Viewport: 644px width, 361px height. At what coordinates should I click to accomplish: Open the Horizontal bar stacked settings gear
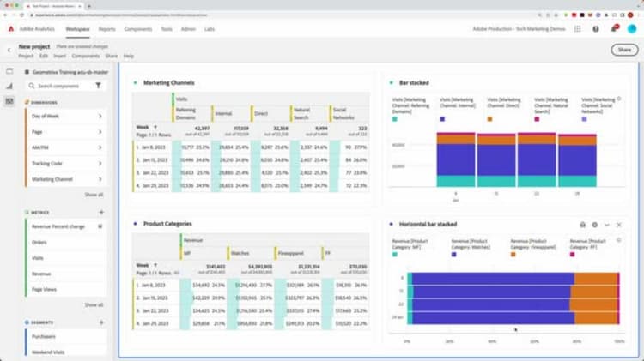[x=594, y=225]
